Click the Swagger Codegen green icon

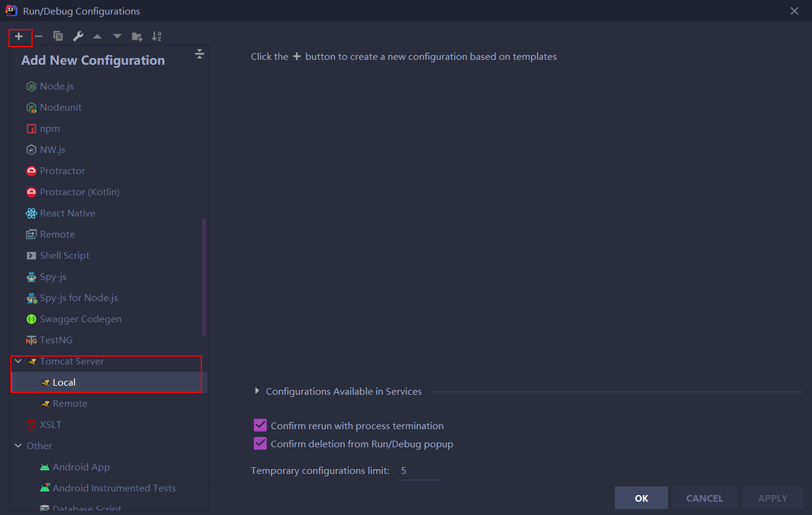[x=31, y=319]
